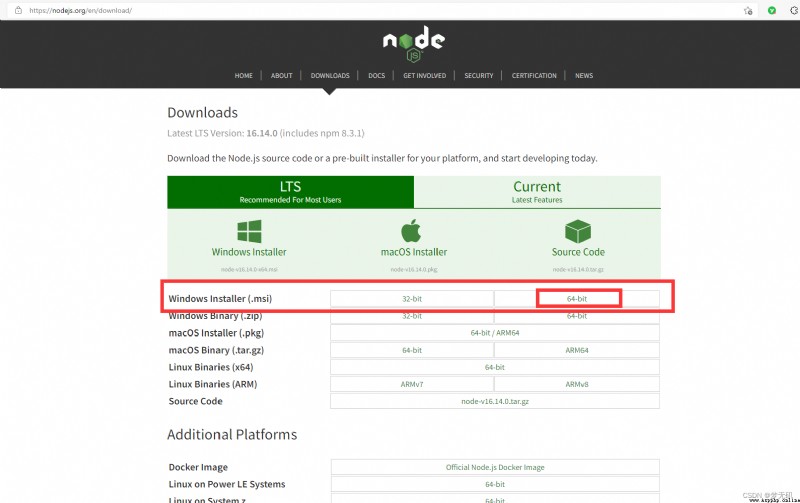
Task: Click the macOS Installer apple icon
Action: pos(411,231)
